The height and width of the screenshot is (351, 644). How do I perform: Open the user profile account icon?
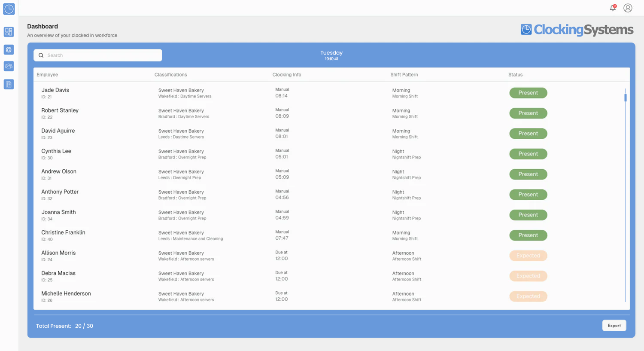pos(628,8)
